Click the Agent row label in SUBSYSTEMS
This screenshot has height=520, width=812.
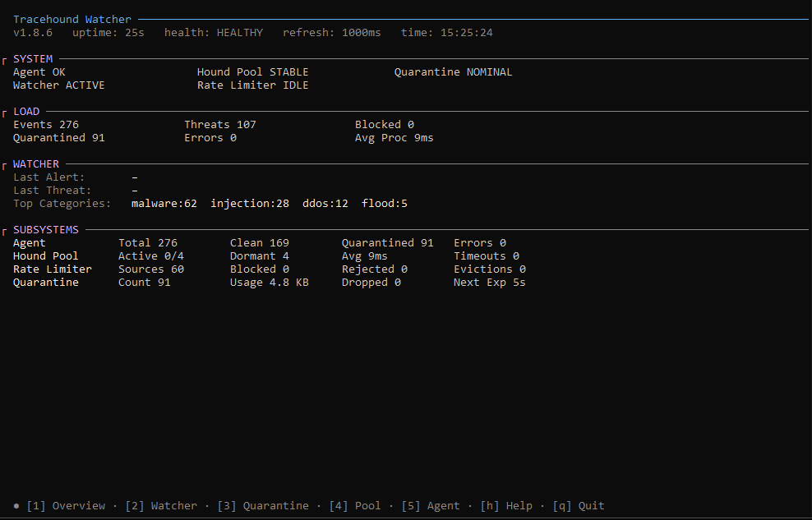coord(30,242)
